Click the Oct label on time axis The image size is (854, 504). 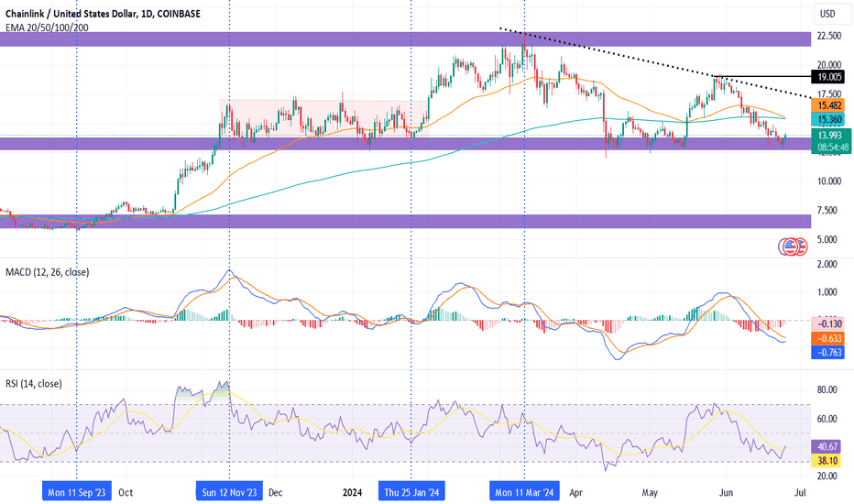pyautogui.click(x=126, y=493)
